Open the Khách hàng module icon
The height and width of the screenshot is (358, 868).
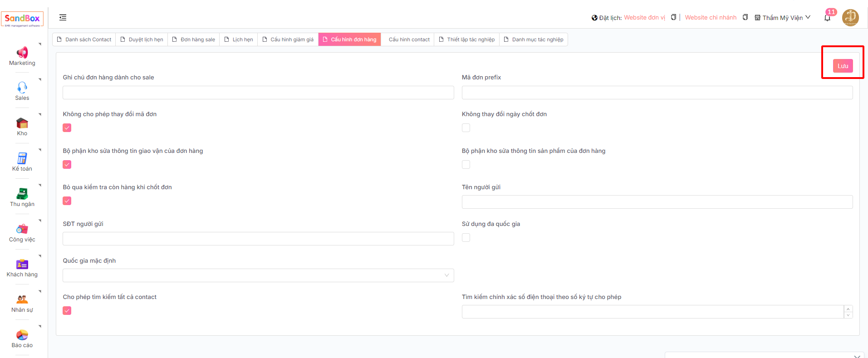[22, 264]
